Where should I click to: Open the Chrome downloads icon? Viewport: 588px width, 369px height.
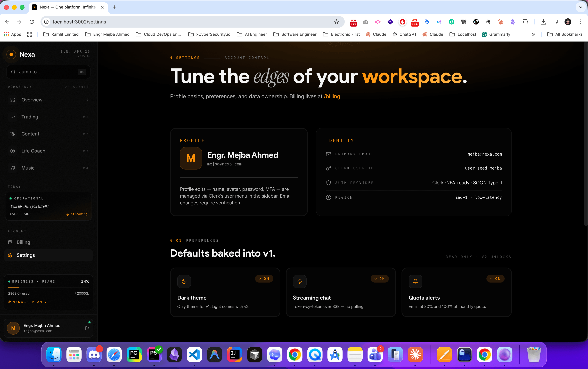(x=543, y=22)
